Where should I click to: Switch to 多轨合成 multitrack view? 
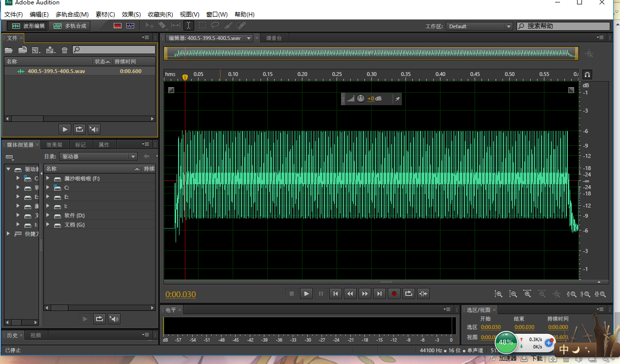pos(70,26)
